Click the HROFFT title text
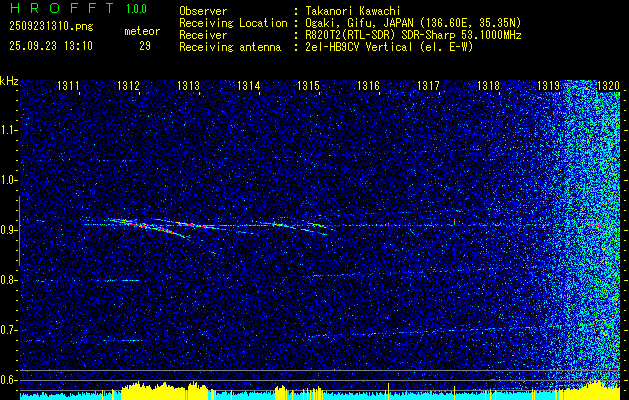 coord(61,8)
